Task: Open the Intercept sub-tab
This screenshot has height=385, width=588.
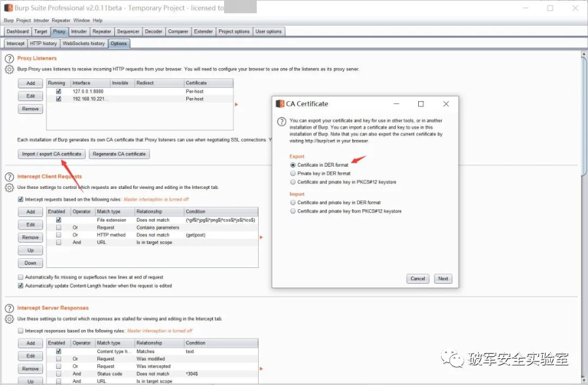Action: click(16, 44)
